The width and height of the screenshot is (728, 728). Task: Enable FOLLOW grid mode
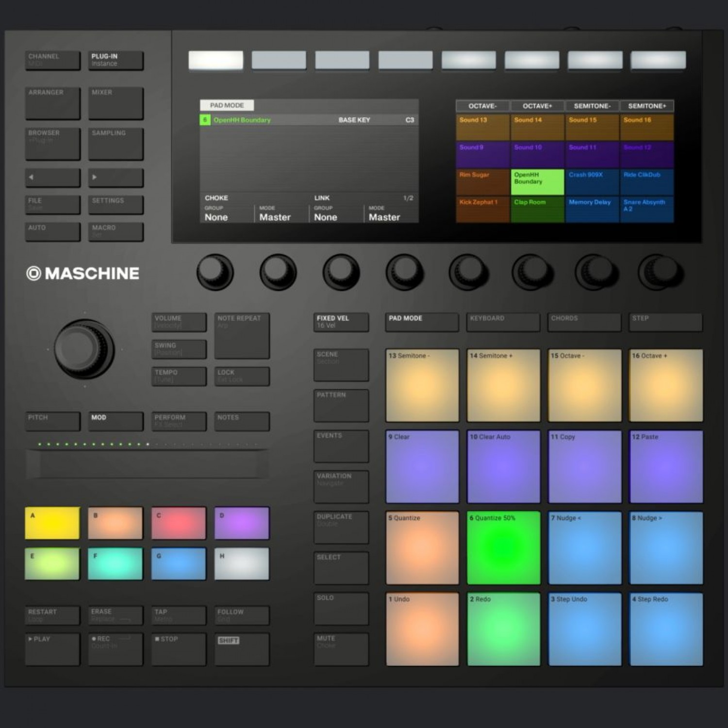tap(241, 615)
